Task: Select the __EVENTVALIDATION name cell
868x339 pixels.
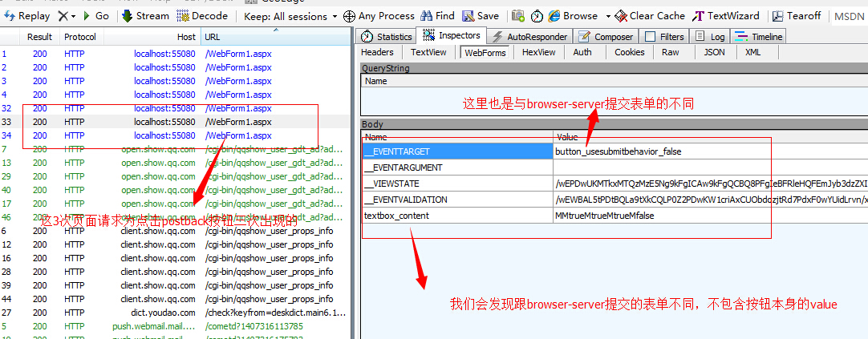Action: coord(457,200)
